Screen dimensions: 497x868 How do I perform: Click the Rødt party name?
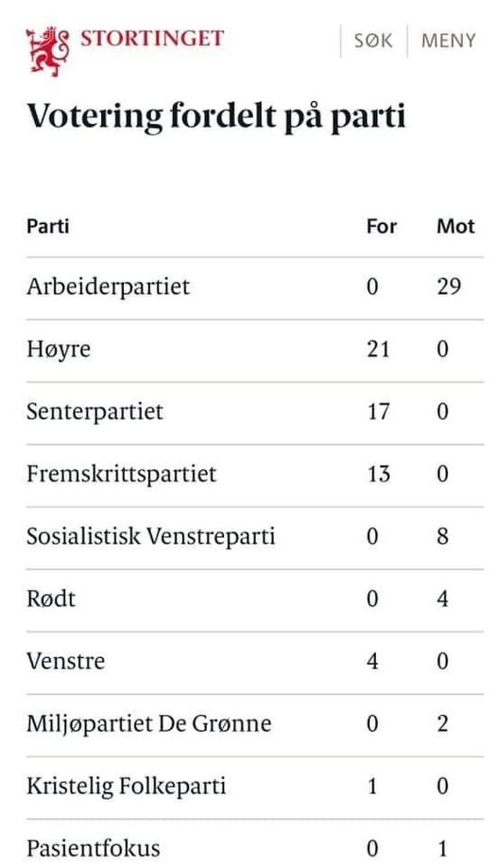click(x=51, y=599)
